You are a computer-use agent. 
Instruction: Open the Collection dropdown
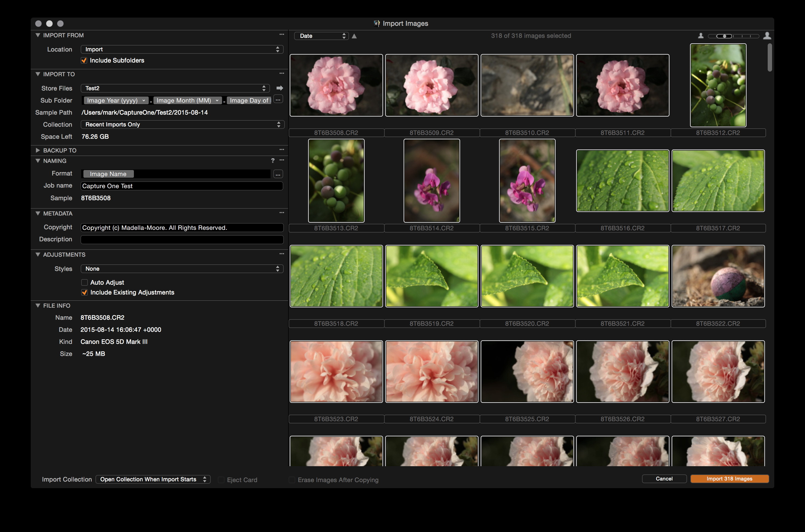pyautogui.click(x=182, y=124)
